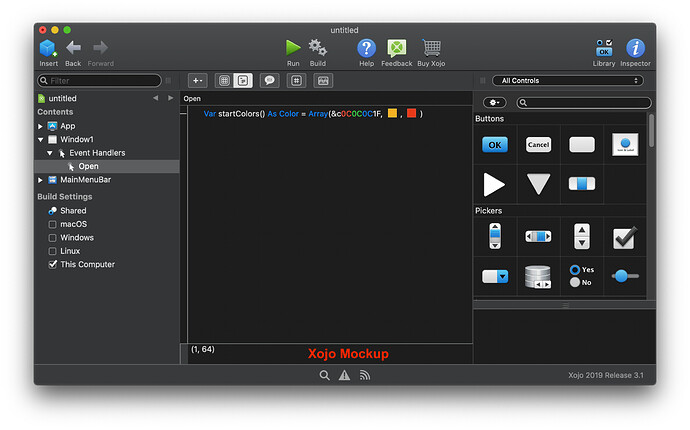Screen dimensions: 690x430
Task: Click navigator history left arrow
Action: pos(155,98)
